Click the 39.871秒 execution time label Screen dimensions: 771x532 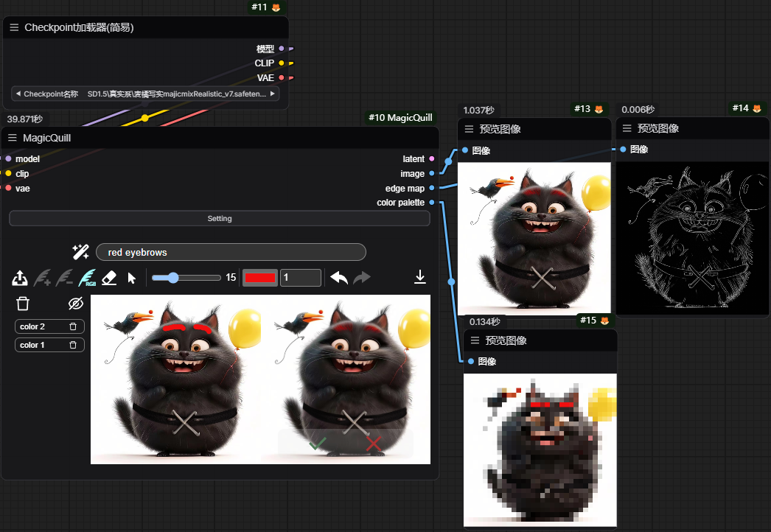[x=24, y=119]
